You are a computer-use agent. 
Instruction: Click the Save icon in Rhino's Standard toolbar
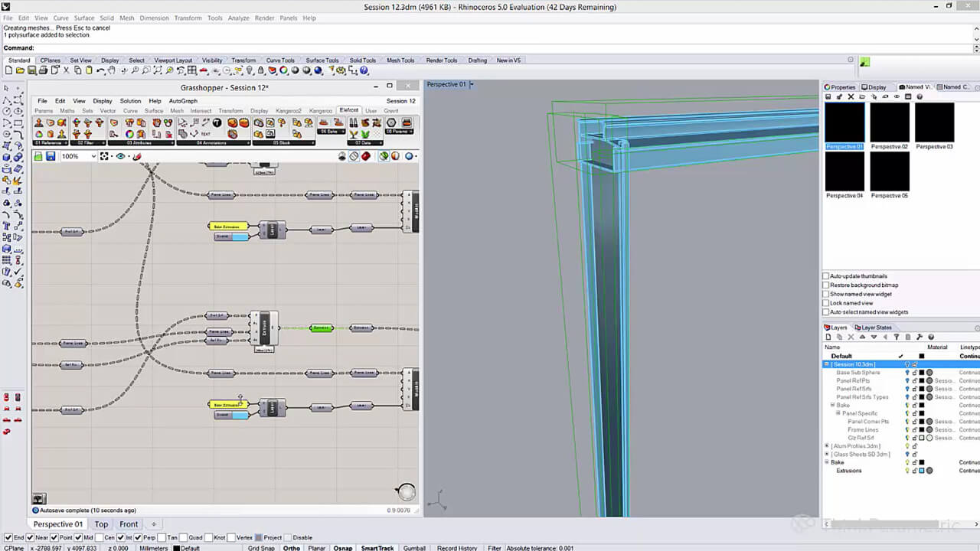coord(31,70)
